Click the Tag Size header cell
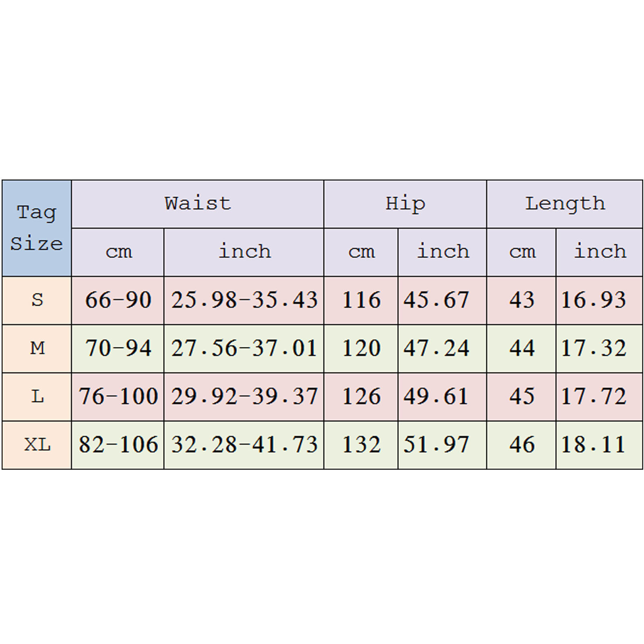 pos(37,228)
